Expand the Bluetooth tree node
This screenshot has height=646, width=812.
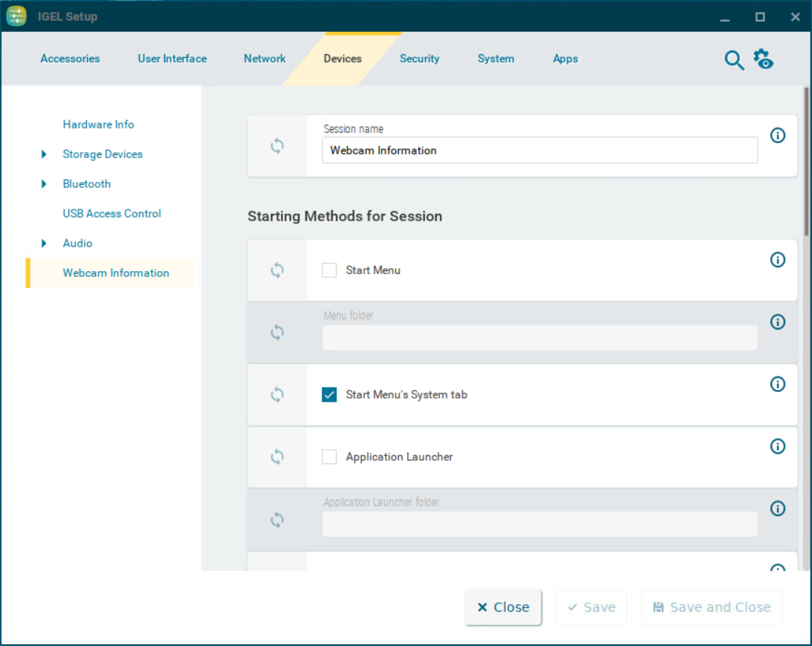(44, 184)
